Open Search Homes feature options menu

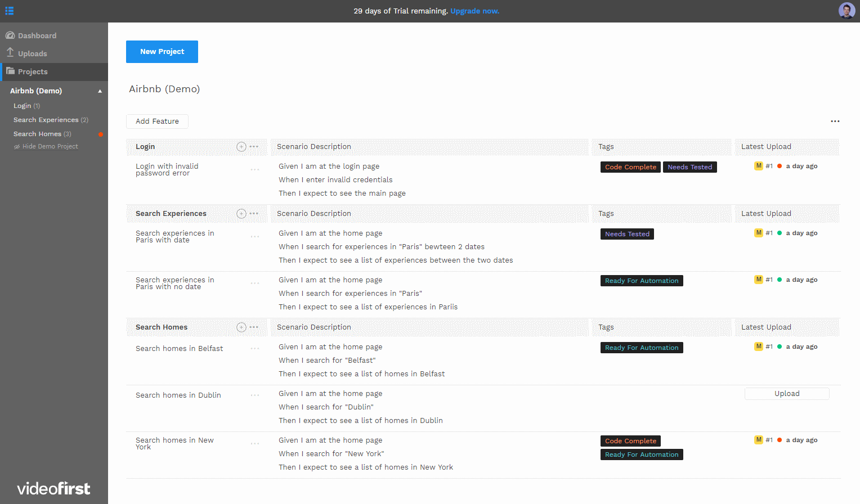tap(254, 327)
